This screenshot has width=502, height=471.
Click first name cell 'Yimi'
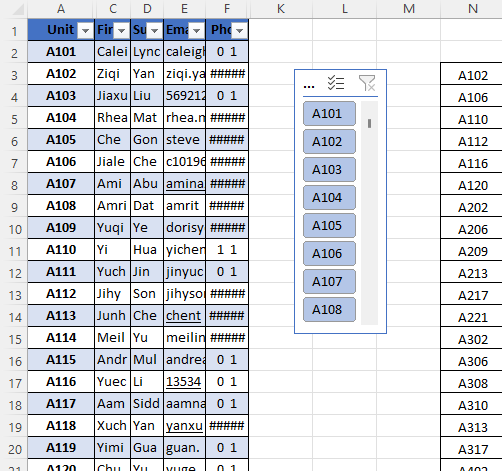[x=113, y=448]
